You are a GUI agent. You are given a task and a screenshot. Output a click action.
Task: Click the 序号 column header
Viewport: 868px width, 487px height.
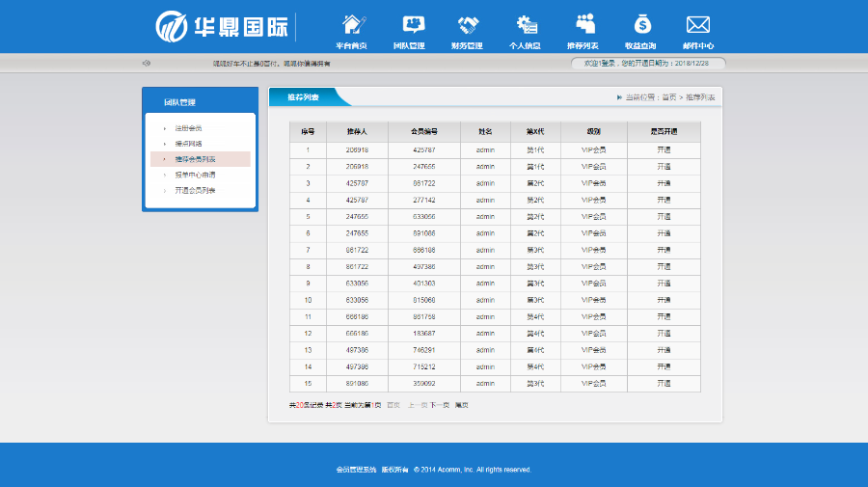[x=309, y=132]
